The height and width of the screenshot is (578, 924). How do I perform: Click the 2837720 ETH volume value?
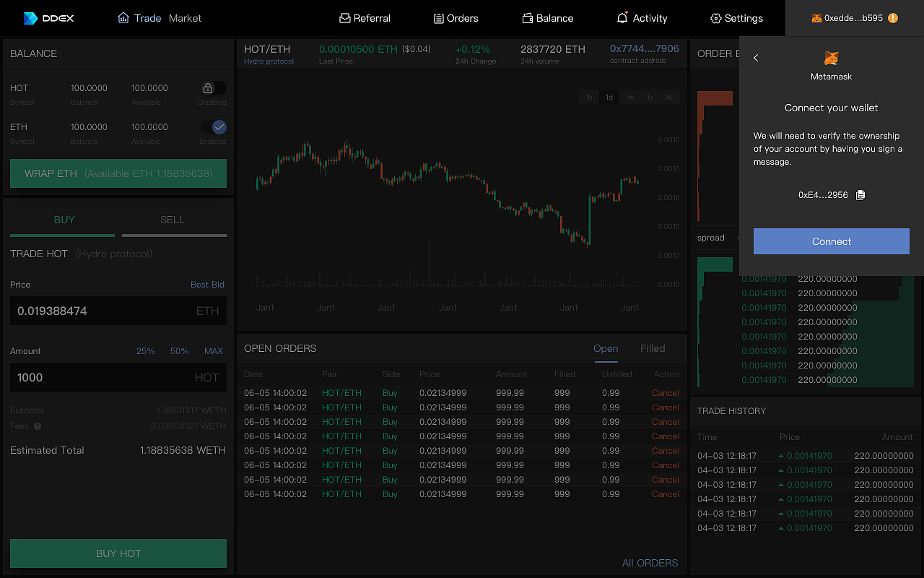coord(553,49)
